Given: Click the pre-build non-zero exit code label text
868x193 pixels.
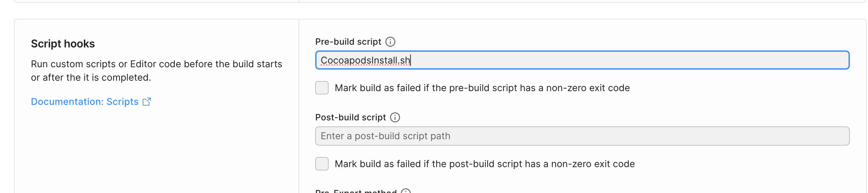Looking at the screenshot, I should click(482, 88).
